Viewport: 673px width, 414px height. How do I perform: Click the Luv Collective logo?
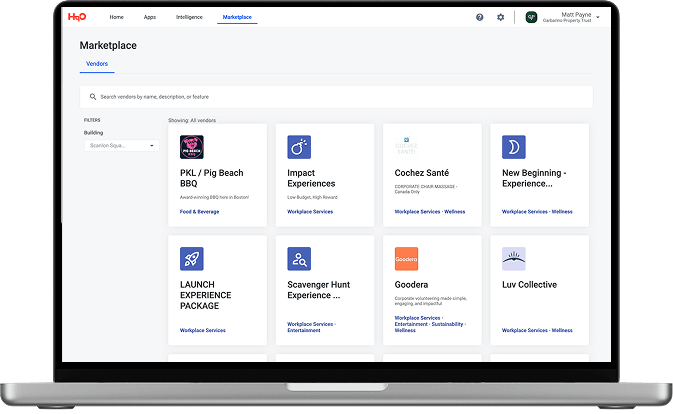tap(514, 259)
